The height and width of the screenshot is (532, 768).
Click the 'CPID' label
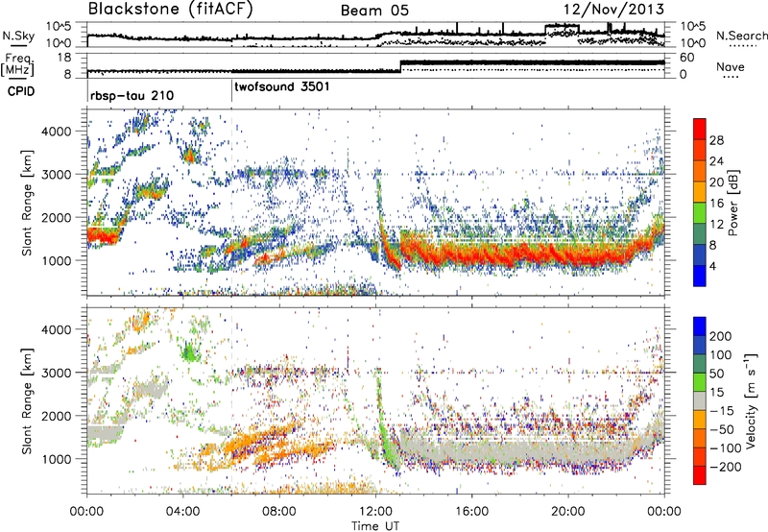(21, 91)
